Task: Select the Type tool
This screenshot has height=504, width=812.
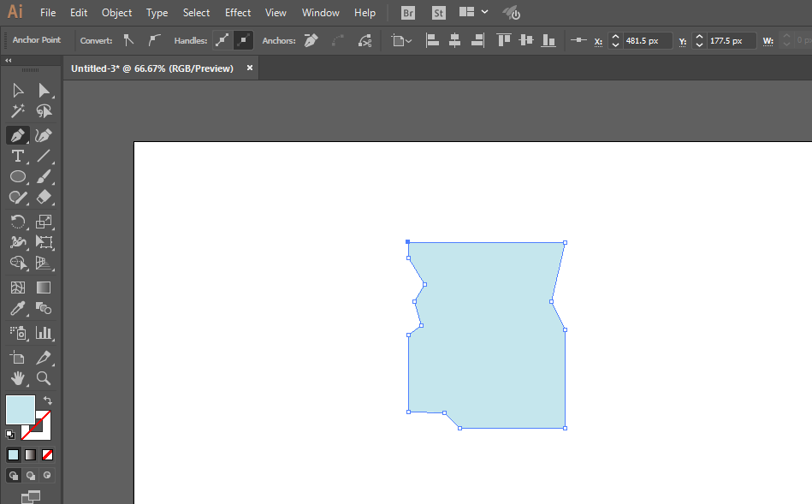Action: pos(18,156)
